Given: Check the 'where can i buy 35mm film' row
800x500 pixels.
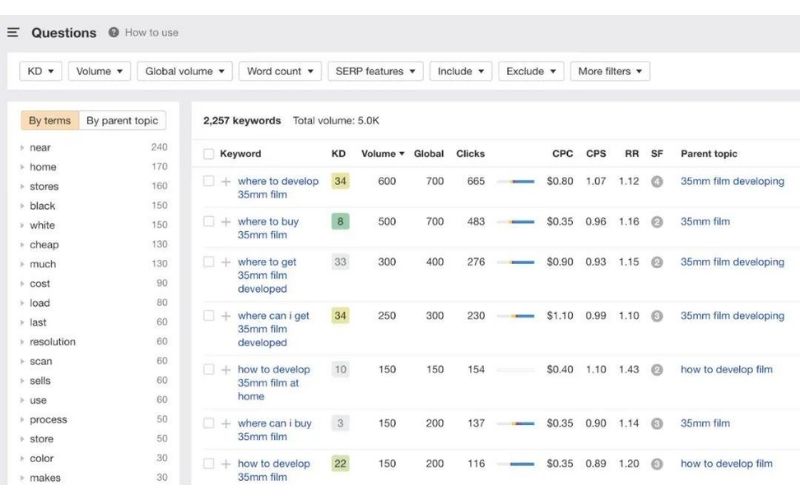Looking at the screenshot, I should coord(208,422).
